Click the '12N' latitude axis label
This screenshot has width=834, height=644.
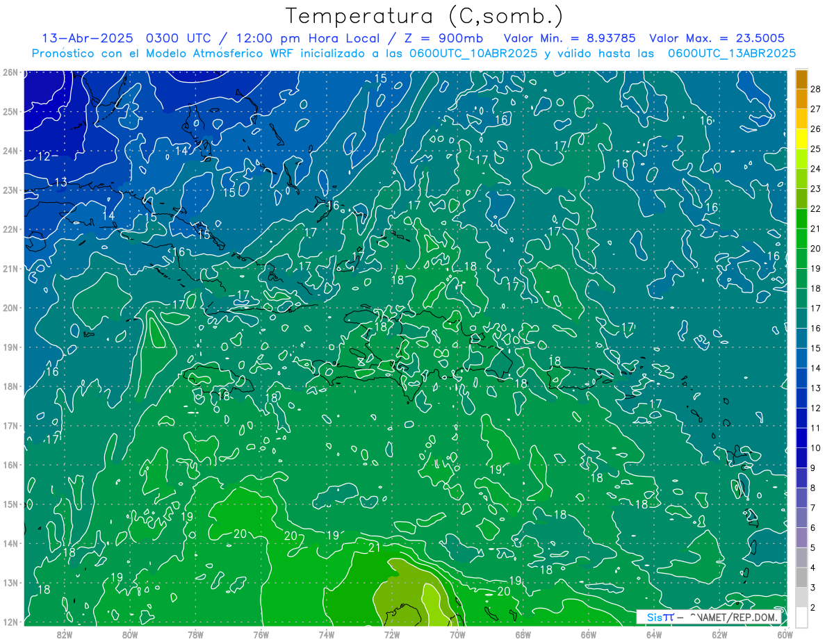tap(10, 622)
